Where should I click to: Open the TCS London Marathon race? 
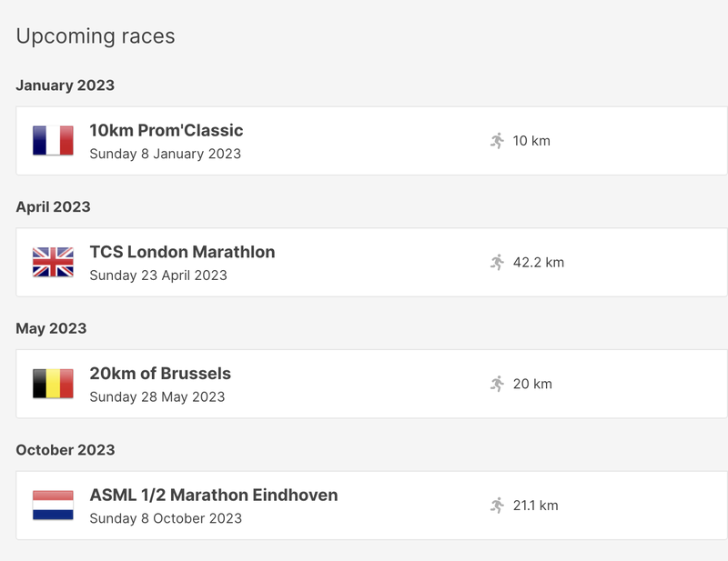(182, 252)
